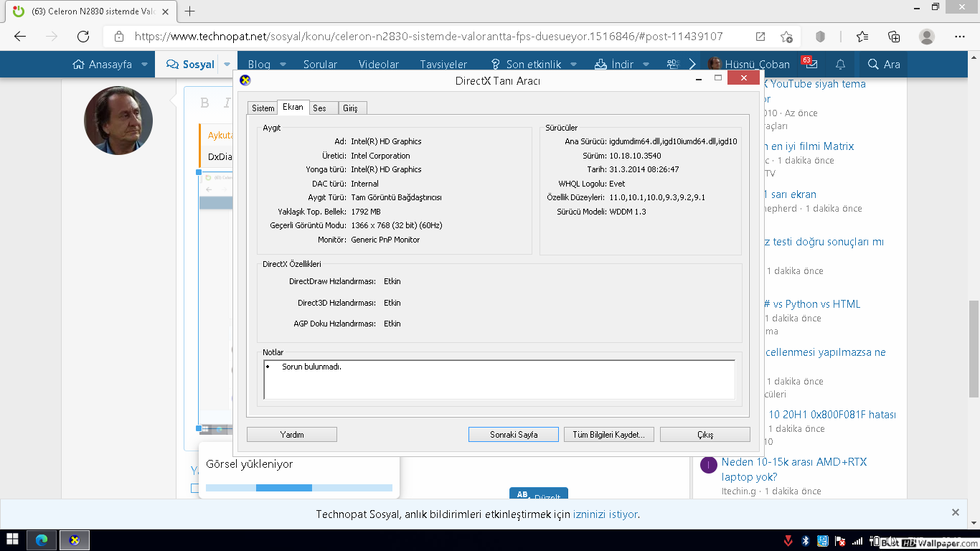Go back using the browser back arrow
980x551 pixels.
20,37
